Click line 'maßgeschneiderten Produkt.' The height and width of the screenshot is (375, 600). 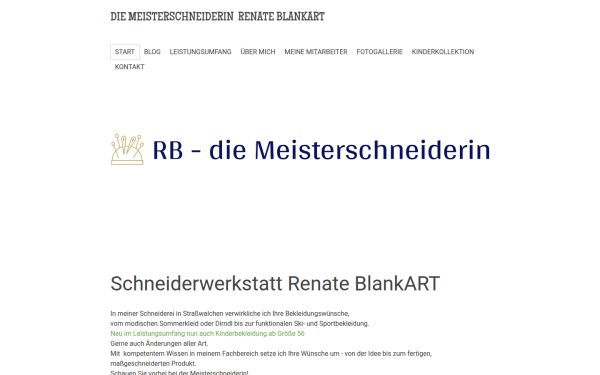(x=153, y=363)
